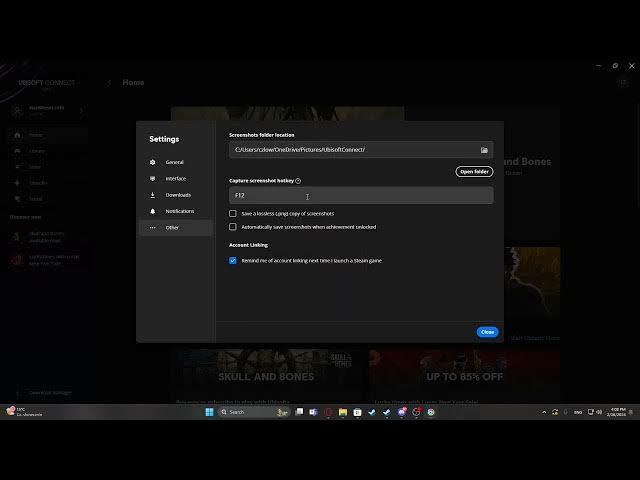
Task: Click the Open folder button
Action: pos(474,171)
